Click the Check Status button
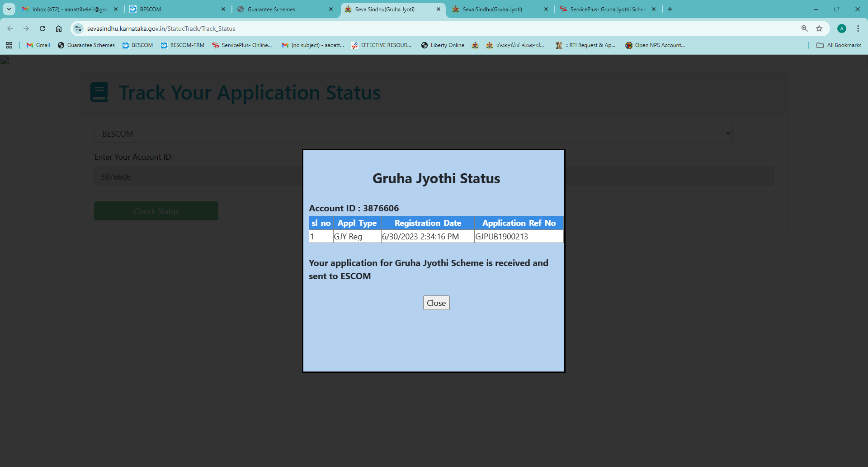 (x=156, y=211)
